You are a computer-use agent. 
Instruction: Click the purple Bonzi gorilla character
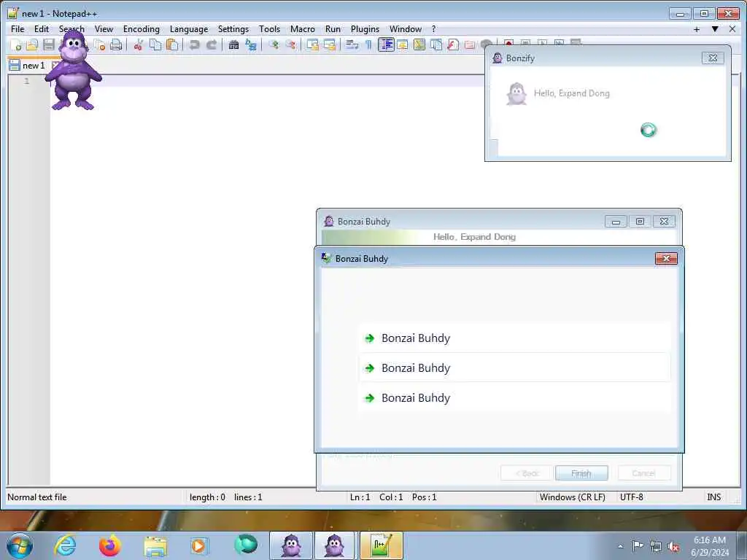tap(73, 71)
